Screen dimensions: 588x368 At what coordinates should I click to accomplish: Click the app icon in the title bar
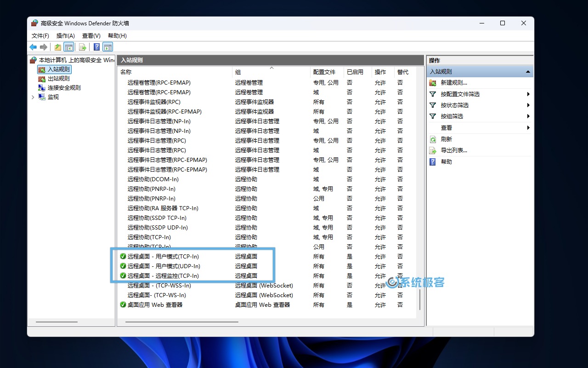pyautogui.click(x=34, y=23)
